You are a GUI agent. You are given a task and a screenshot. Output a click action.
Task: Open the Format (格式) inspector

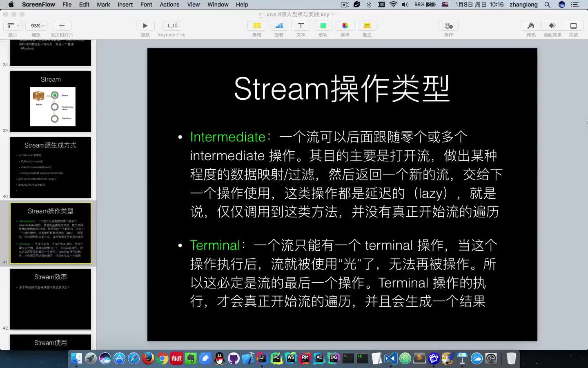click(x=531, y=26)
